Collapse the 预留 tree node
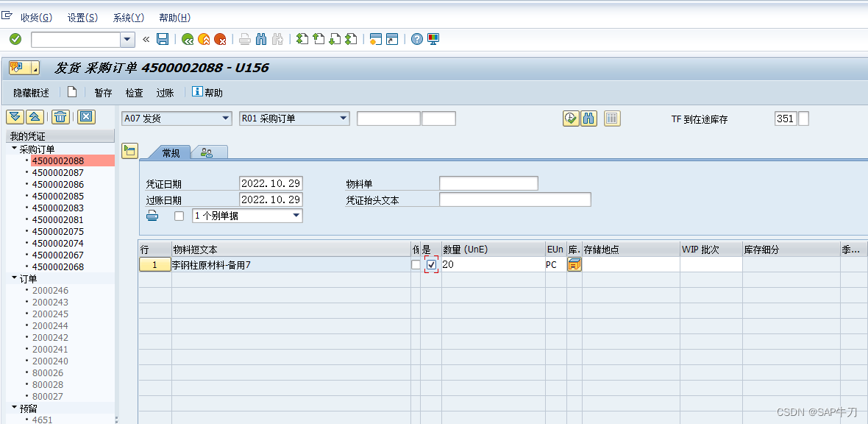The width and height of the screenshot is (868, 424). (x=15, y=408)
